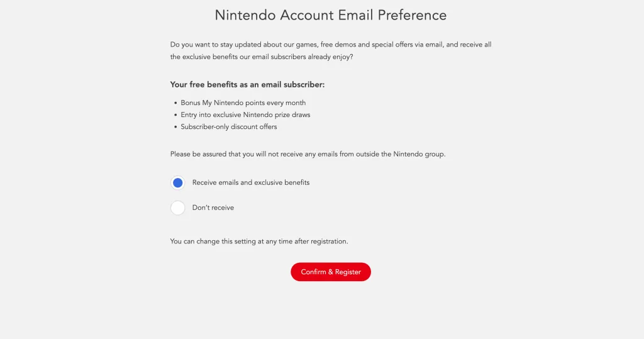Screen dimensions: 644x339
Task: Click the bullet dot before "Entry into exclusive"
Action: [x=175, y=115]
